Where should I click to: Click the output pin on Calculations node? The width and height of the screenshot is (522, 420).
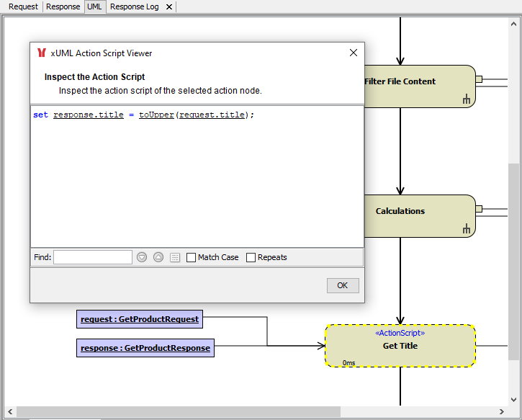pos(479,209)
